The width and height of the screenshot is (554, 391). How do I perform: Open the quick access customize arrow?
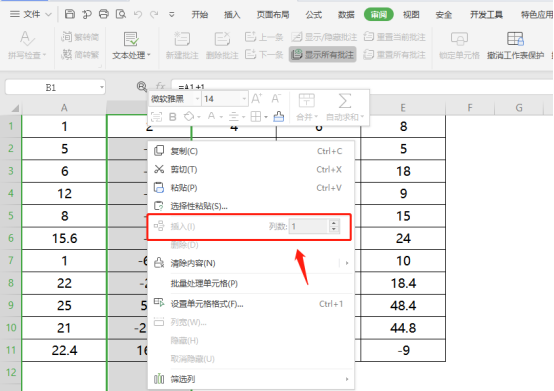point(172,14)
